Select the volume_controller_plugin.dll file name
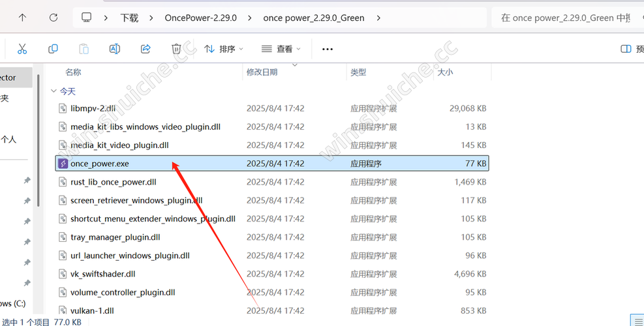The width and height of the screenshot is (644, 326). [x=123, y=292]
